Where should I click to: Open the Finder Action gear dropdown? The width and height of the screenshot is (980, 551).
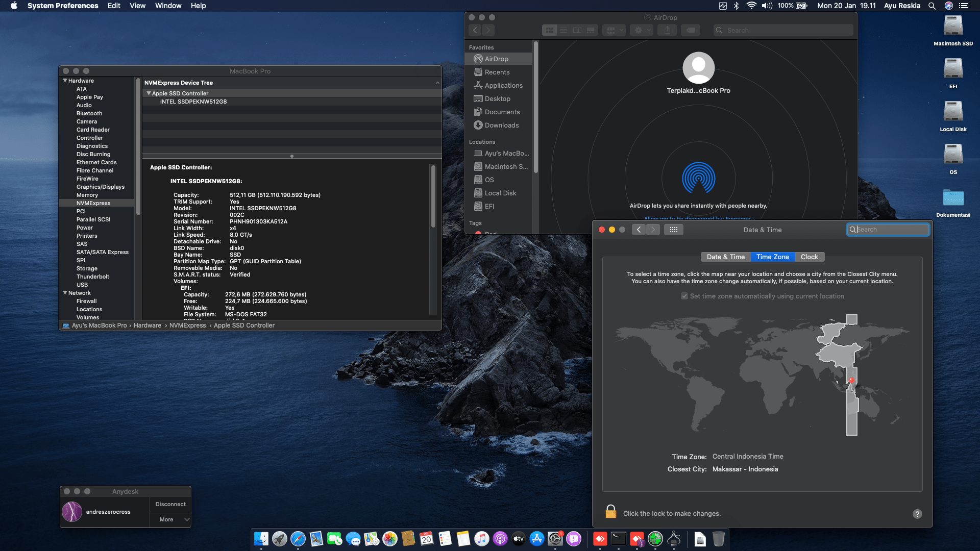coord(641,30)
